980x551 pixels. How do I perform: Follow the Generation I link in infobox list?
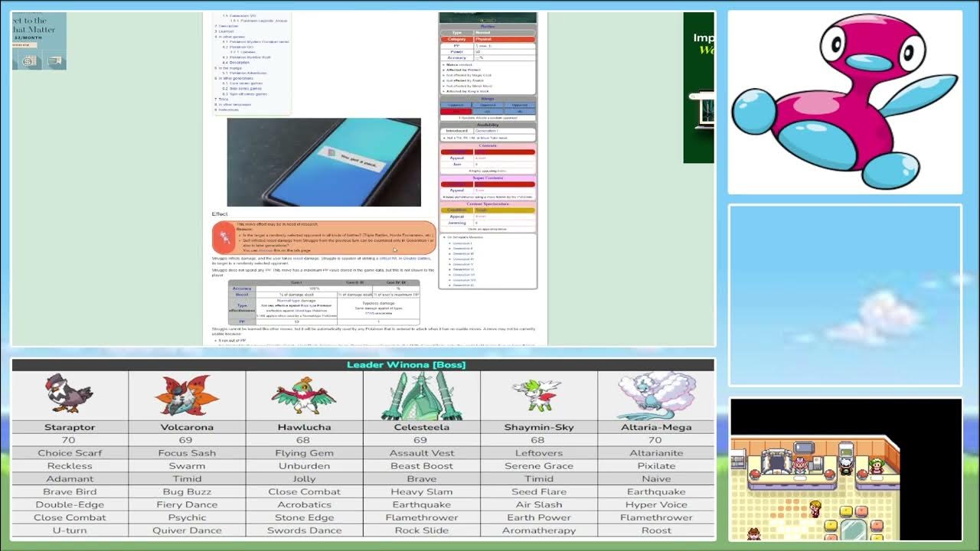coord(462,243)
